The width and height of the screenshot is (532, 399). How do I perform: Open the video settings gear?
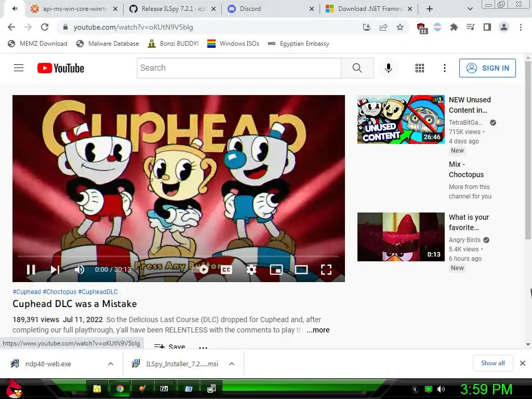pos(251,270)
